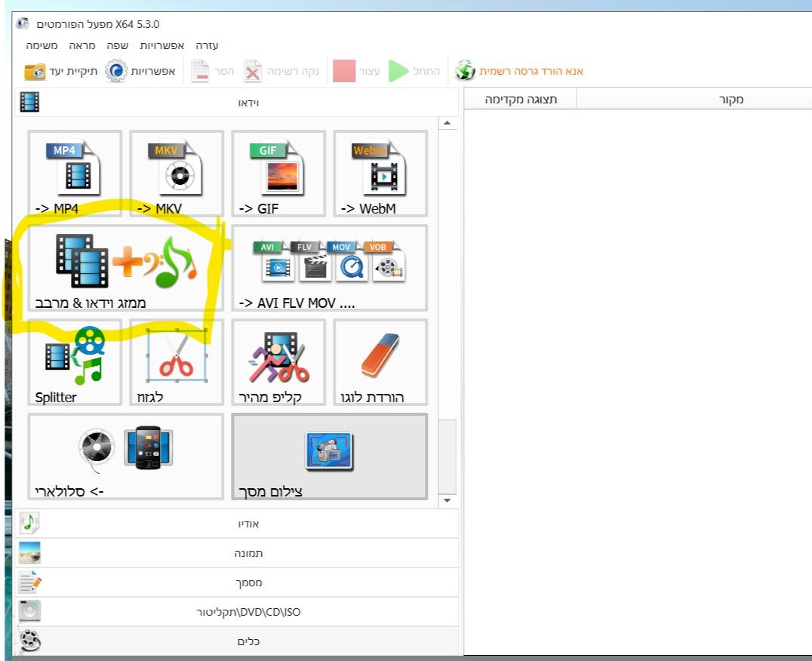812x661 pixels.
Task: Collapse the video (וידאו) category header
Action: [236, 102]
